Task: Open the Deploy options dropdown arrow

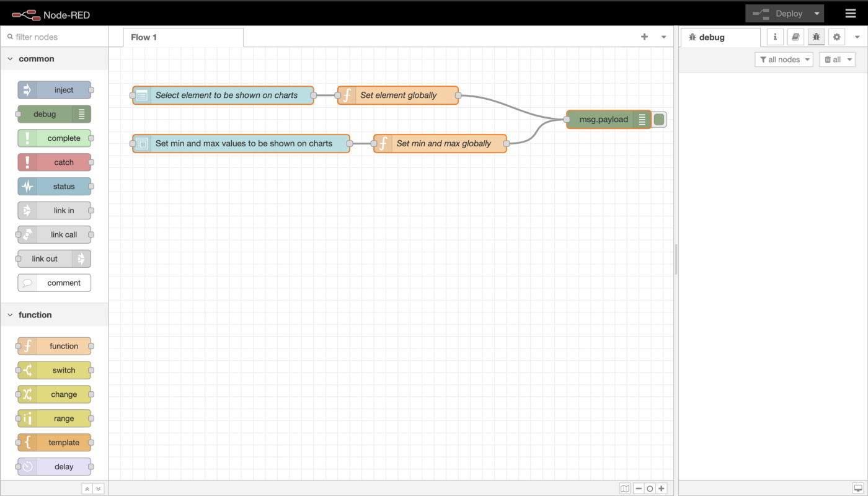Action: tap(817, 14)
